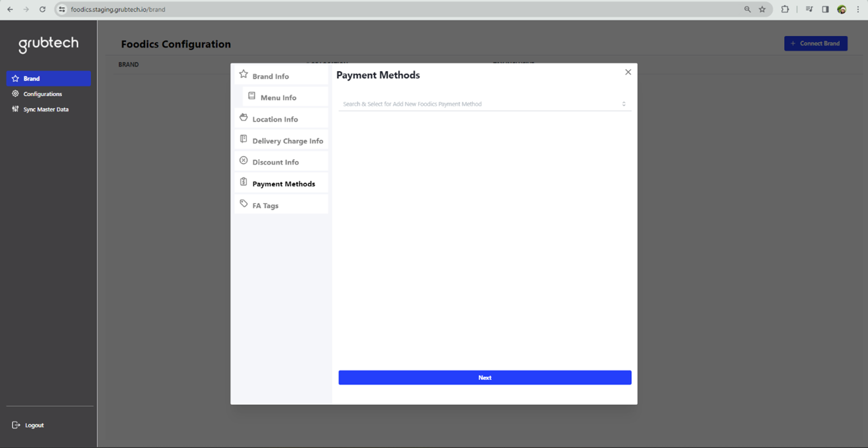Screen dimensions: 868x448
Task: Open the Menu Info tab
Action: [285, 97]
